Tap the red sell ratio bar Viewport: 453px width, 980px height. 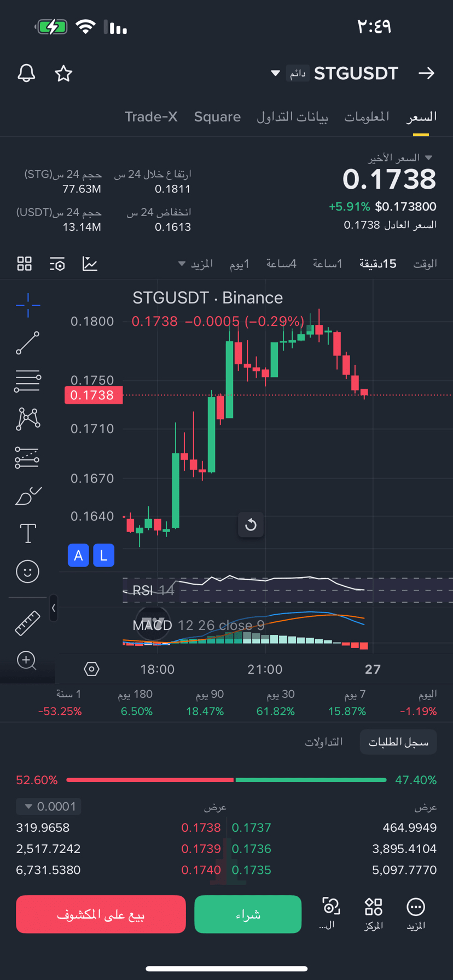(150, 780)
